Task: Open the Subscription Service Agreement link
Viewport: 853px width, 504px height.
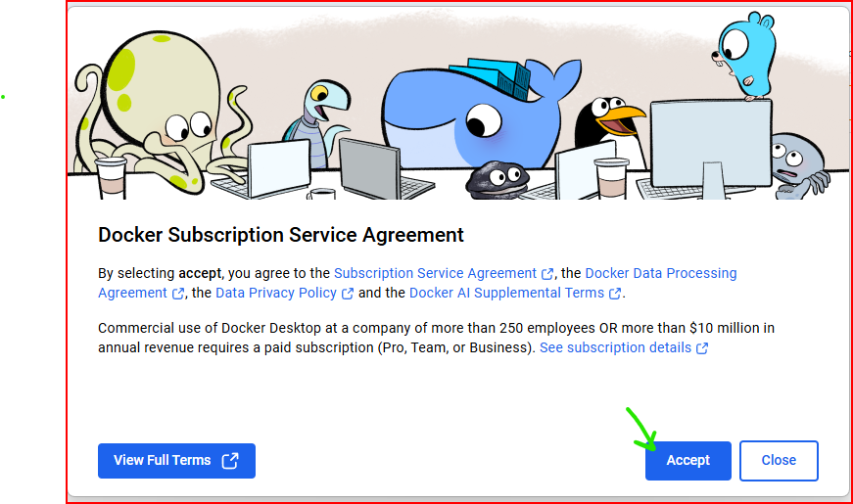Action: pos(435,273)
